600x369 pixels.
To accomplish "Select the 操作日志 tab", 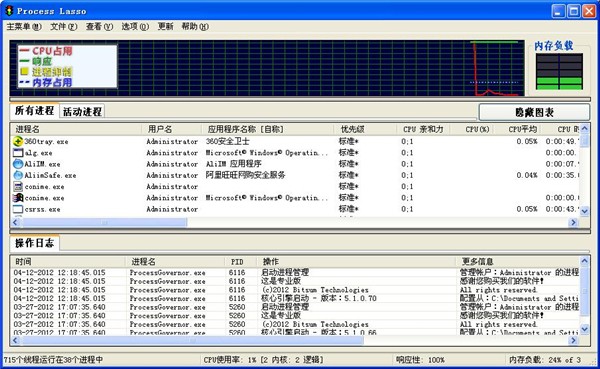I will pyautogui.click(x=34, y=243).
